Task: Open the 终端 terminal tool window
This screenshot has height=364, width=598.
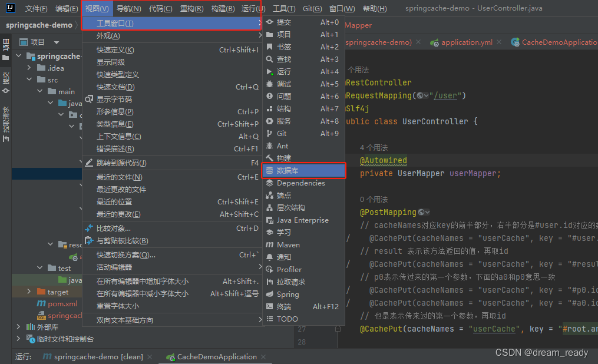Action: pos(303,307)
